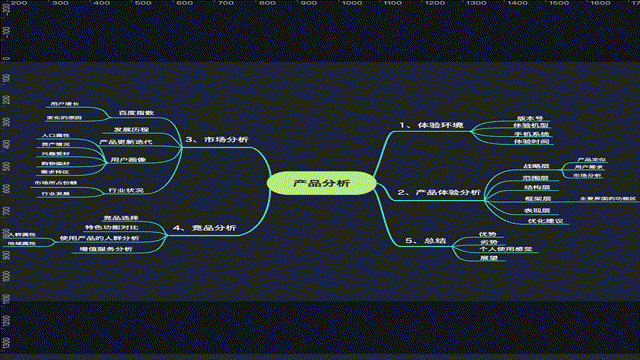Viewport: 640px width, 360px height.
Task: Click the 用户增长 leaf node
Action: pos(64,104)
